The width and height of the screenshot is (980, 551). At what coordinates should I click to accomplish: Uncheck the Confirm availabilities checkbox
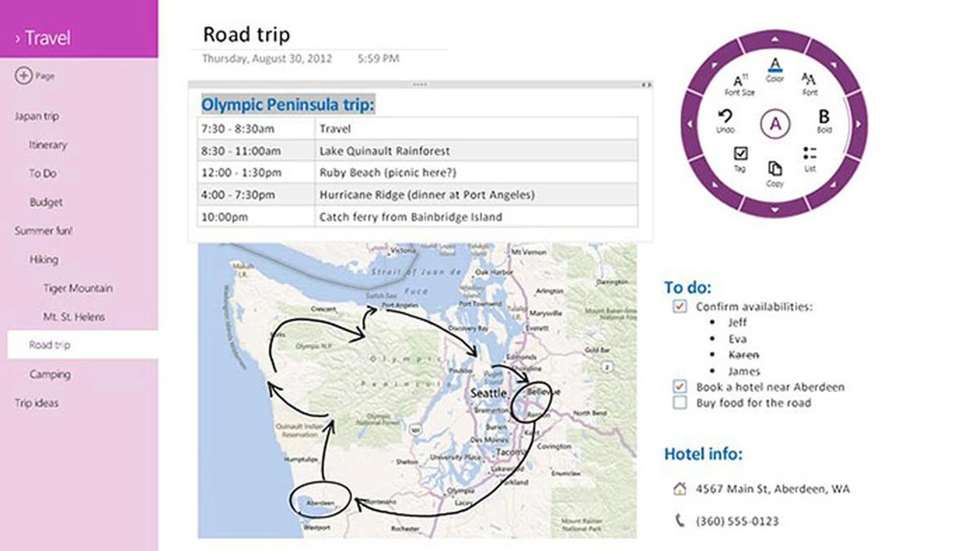pyautogui.click(x=679, y=307)
